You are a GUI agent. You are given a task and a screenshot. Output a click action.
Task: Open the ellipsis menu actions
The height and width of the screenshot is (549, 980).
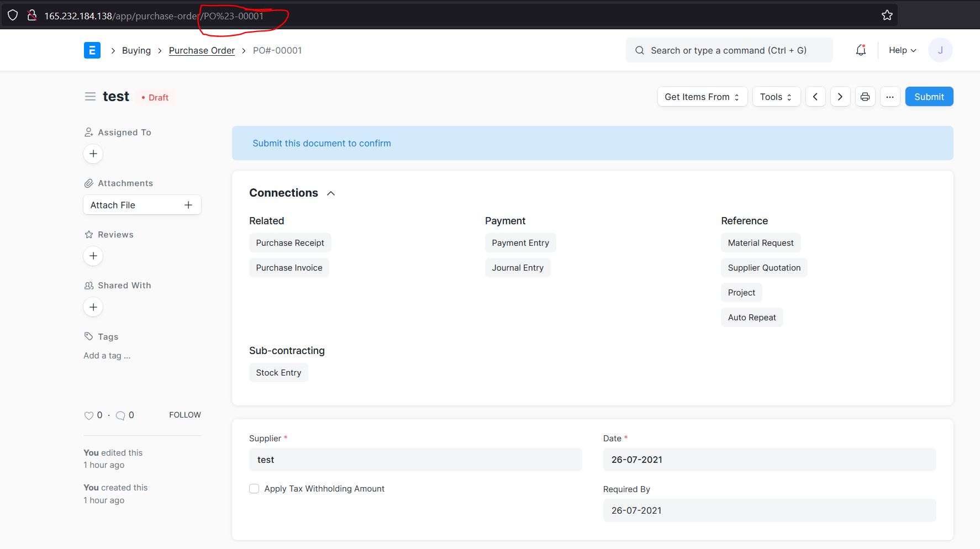(890, 96)
